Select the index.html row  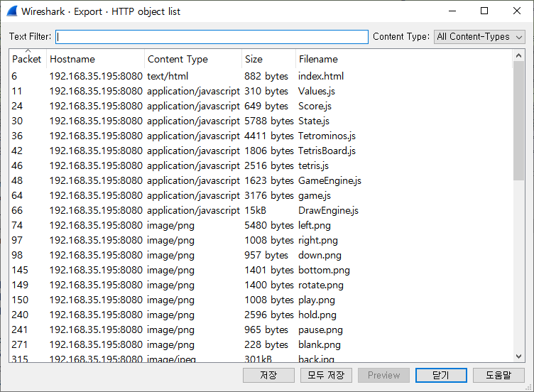tap(261, 76)
